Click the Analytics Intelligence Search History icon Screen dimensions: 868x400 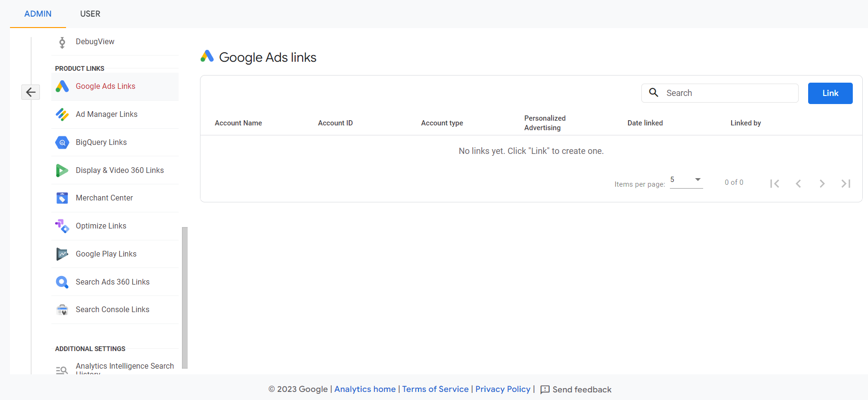click(62, 370)
